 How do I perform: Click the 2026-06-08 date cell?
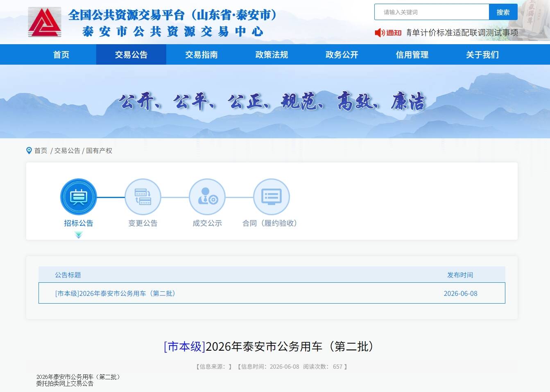(x=460, y=293)
